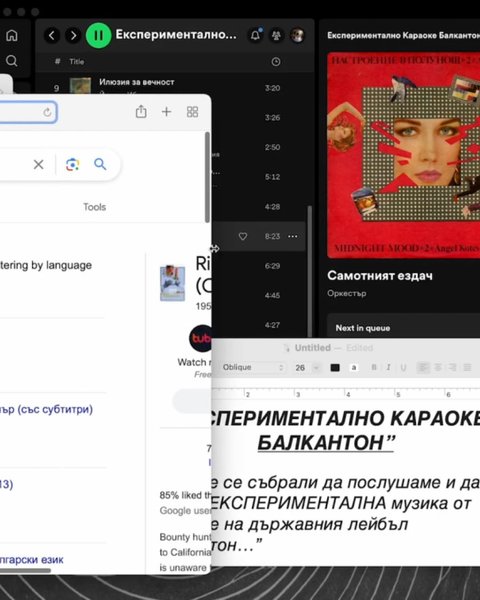Center text in TextEdit

pos(438,367)
